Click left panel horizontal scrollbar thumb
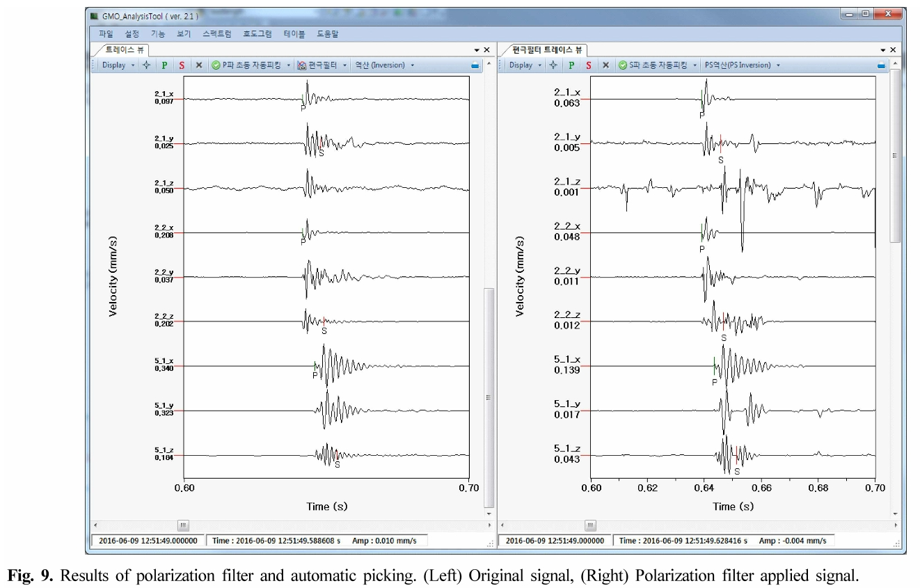 click(x=183, y=525)
